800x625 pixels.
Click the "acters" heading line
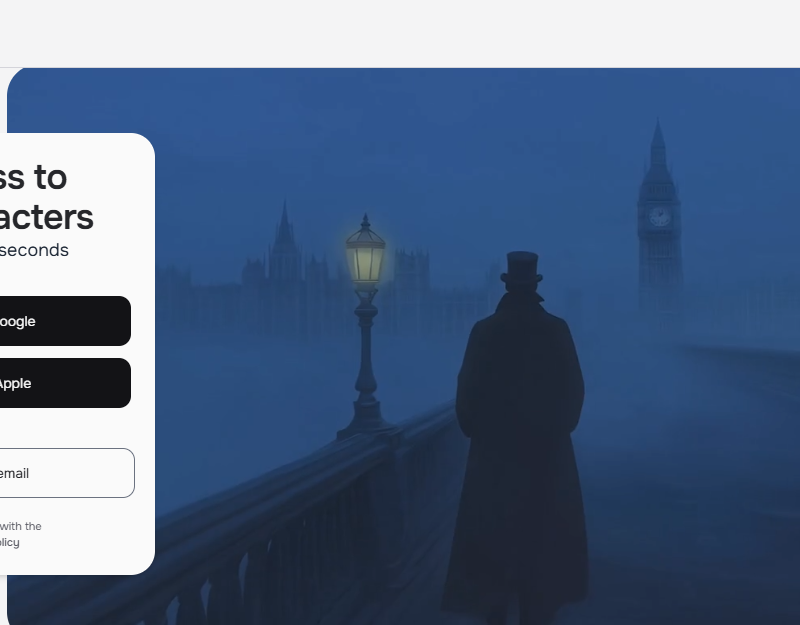coord(46,217)
